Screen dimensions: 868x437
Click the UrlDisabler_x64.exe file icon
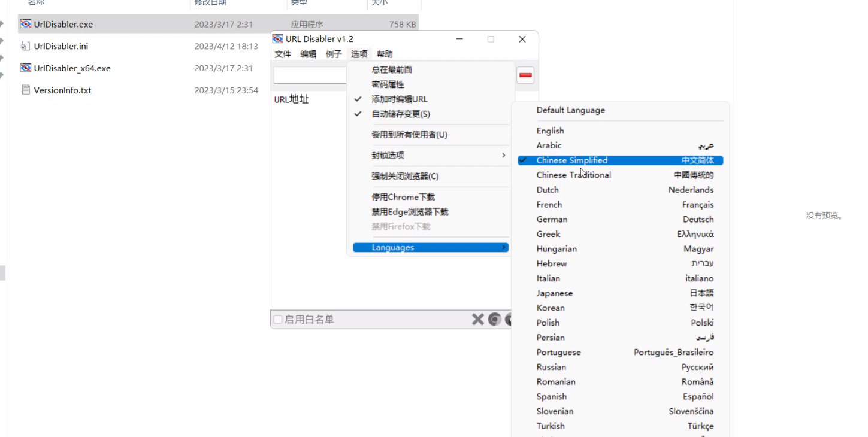coord(26,68)
